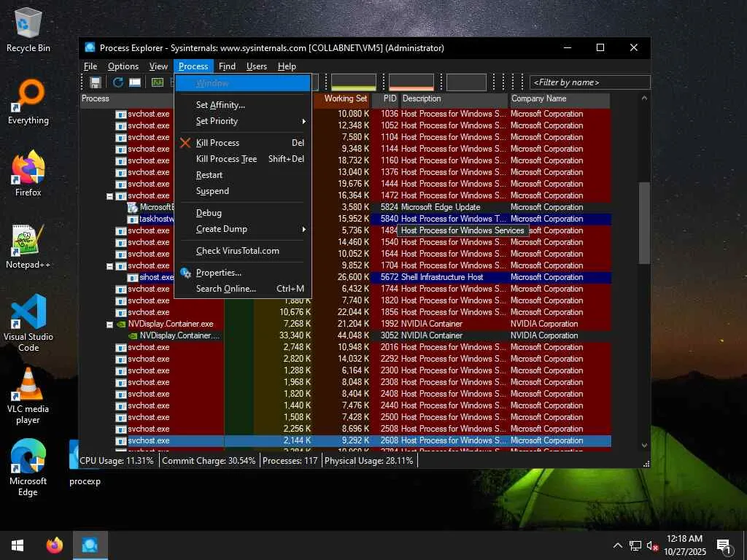
Task: Click the network tray icon
Action: pos(635,545)
